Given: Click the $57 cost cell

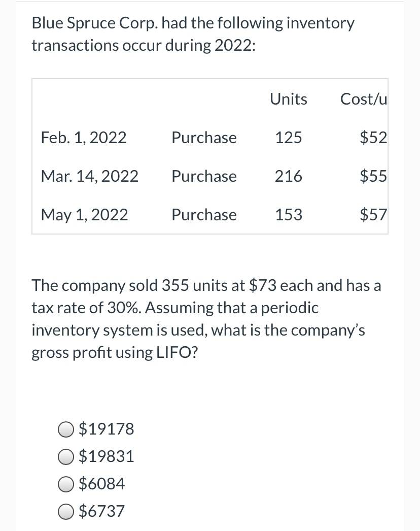Looking at the screenshot, I should pos(373,215).
